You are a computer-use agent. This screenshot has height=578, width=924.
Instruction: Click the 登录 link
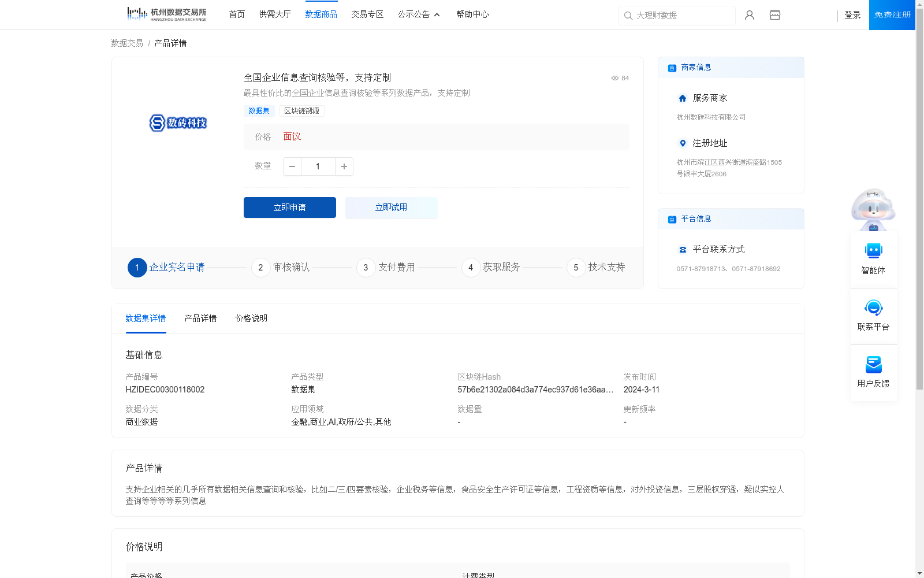[x=852, y=15]
